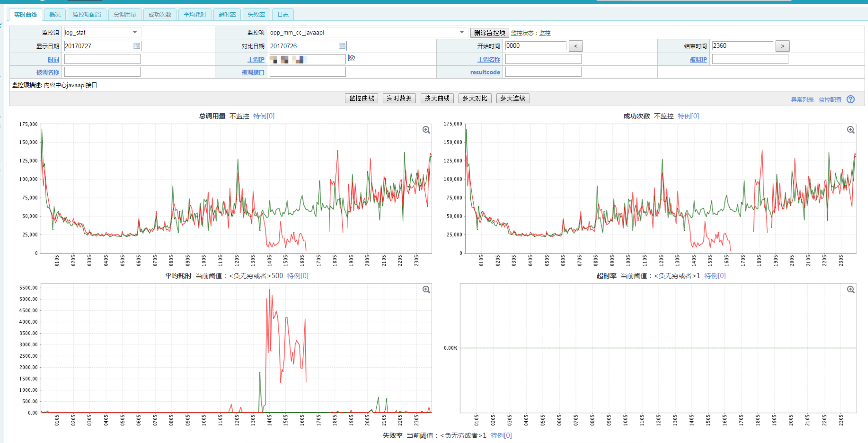The image size is (868, 443).
Task: Click zoom icon on 总调用量 chart
Action: pos(426,130)
